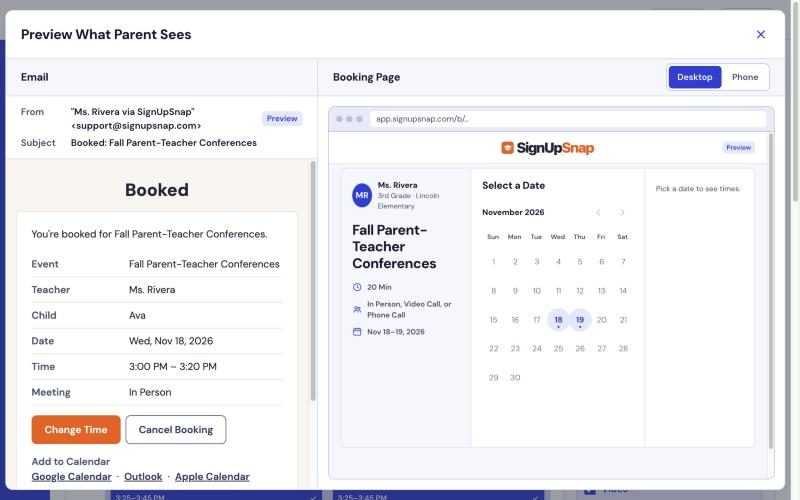This screenshot has height=500, width=800.
Task: Click the SignUpSnap logo
Action: [x=547, y=148]
